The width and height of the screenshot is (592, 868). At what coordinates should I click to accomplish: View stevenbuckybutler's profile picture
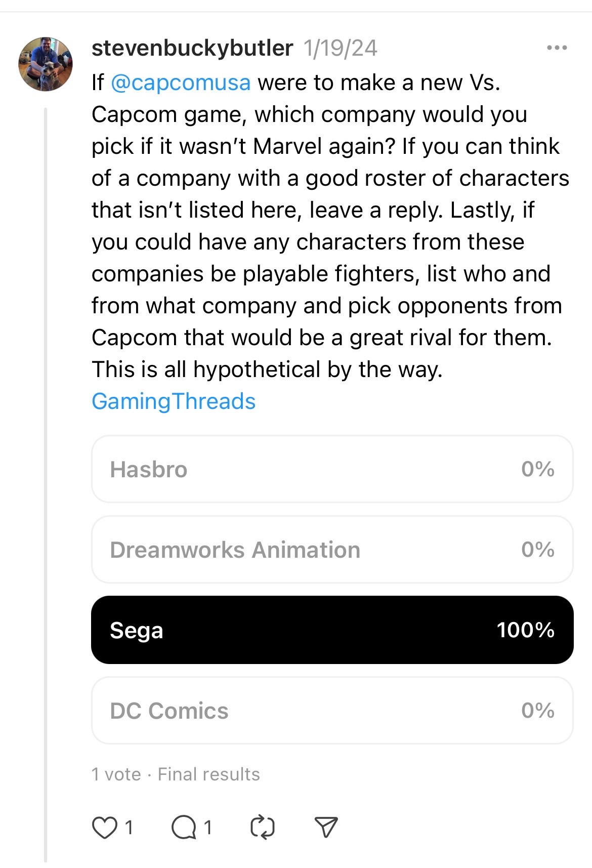pyautogui.click(x=46, y=64)
